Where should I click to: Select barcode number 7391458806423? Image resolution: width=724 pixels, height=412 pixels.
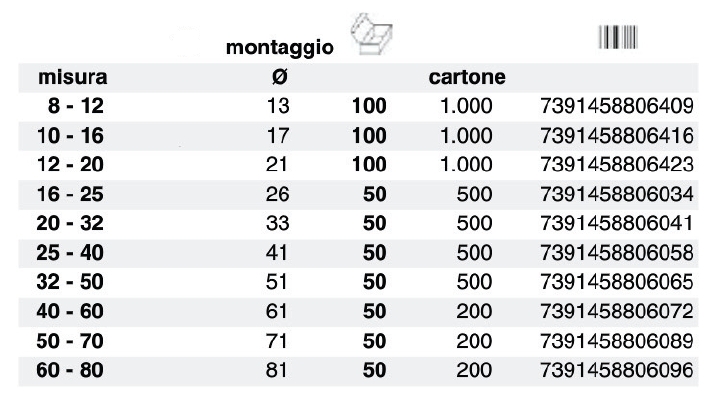tap(616, 164)
